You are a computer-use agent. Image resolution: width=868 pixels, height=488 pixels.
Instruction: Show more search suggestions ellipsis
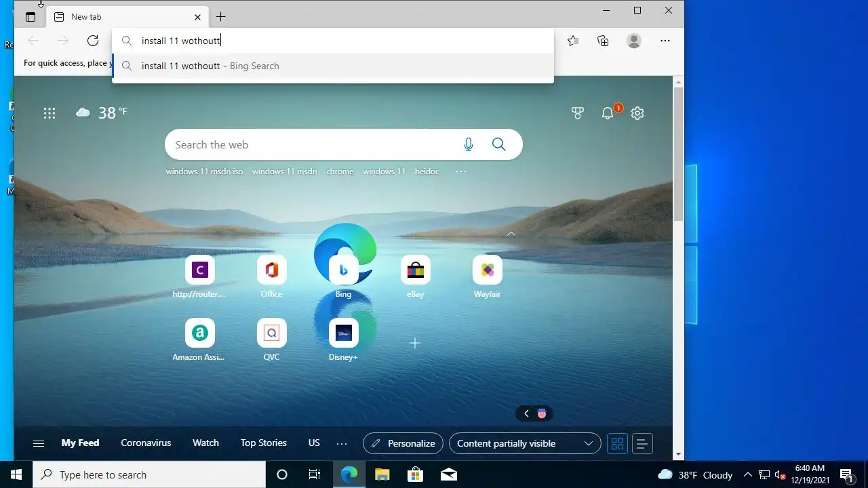tap(461, 171)
